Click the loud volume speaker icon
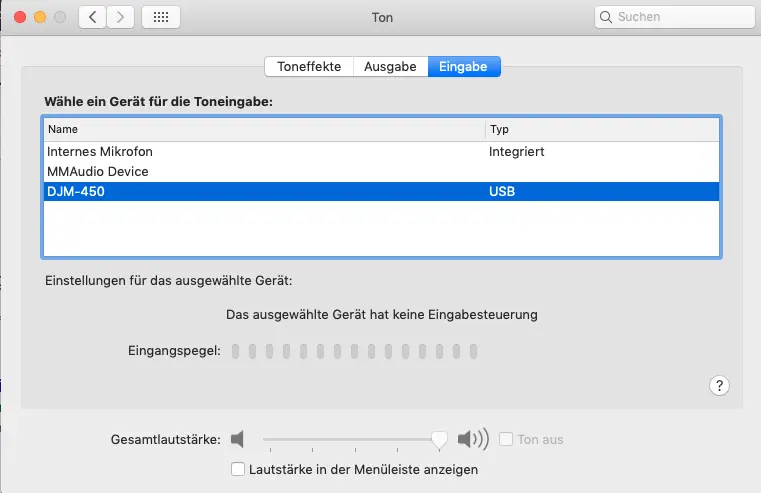Viewport: 761px width, 493px height. click(x=472, y=439)
